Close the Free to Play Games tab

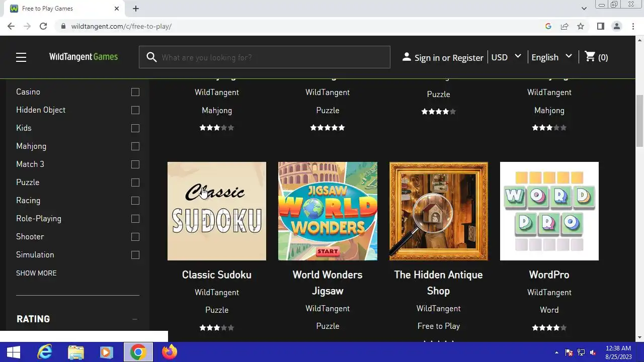pyautogui.click(x=117, y=9)
